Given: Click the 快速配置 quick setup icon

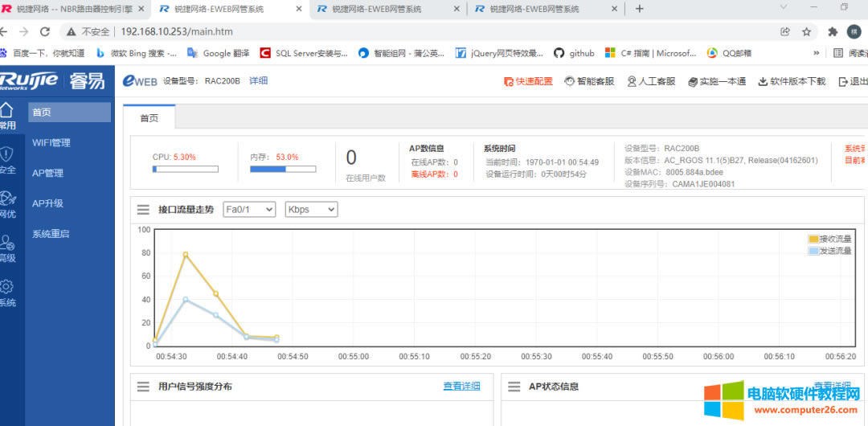Looking at the screenshot, I should (508, 81).
